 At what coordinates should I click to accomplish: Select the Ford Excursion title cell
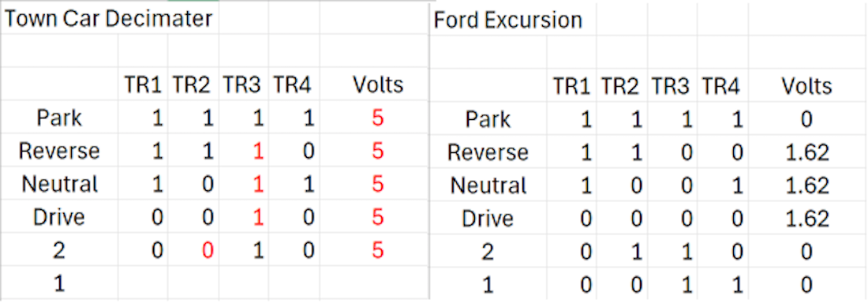point(507,21)
